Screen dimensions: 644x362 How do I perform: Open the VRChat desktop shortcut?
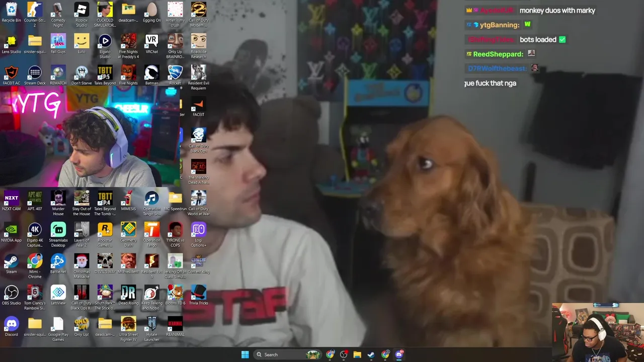pyautogui.click(x=151, y=44)
